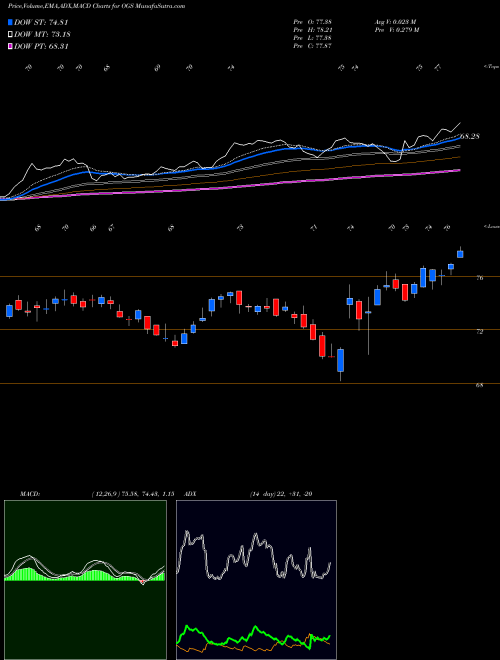The width and height of the screenshot is (500, 660).
Task: Click the blue DOW ST legend swatch
Action: [10, 22]
